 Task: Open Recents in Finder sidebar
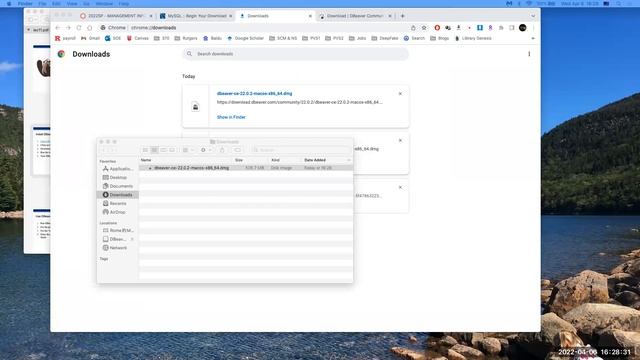115,203
